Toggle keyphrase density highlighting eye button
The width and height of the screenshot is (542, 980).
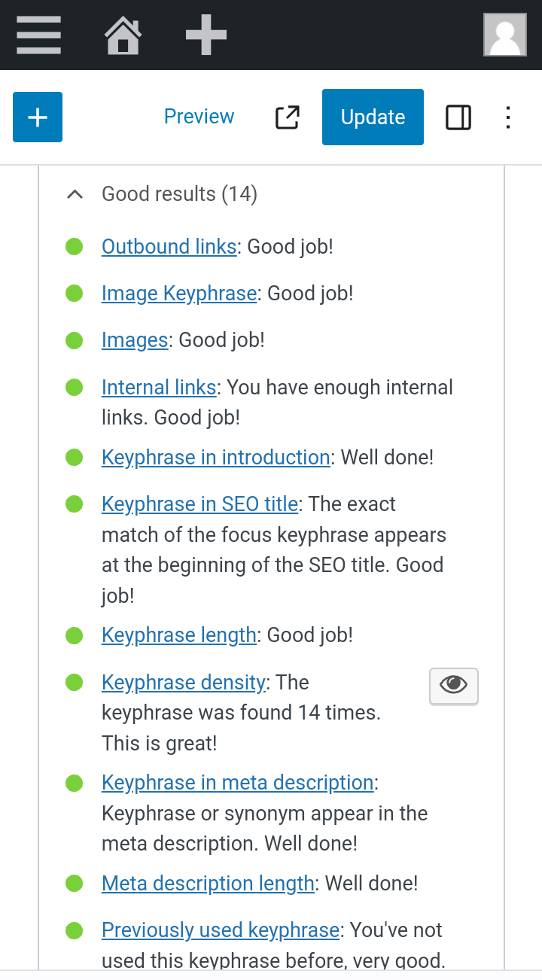pos(453,686)
